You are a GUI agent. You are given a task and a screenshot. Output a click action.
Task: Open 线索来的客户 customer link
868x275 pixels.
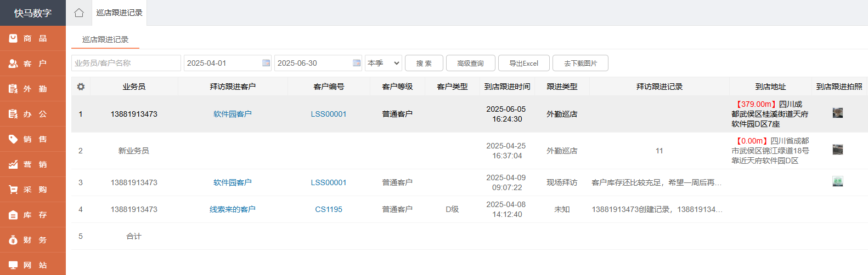233,209
